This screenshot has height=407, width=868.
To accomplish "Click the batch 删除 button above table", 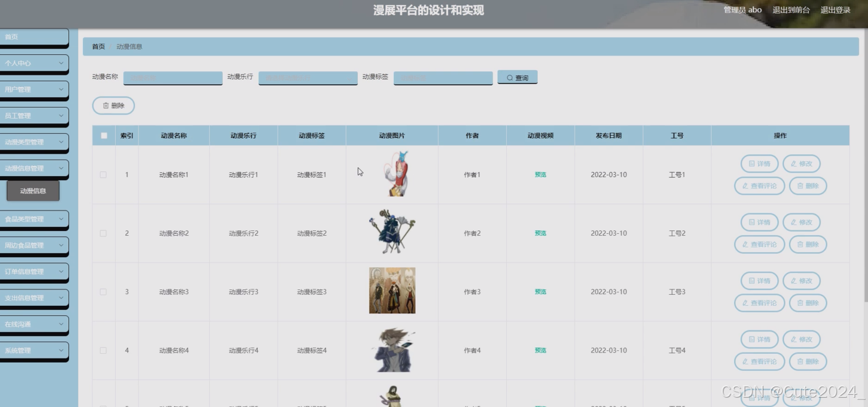I will (x=113, y=106).
